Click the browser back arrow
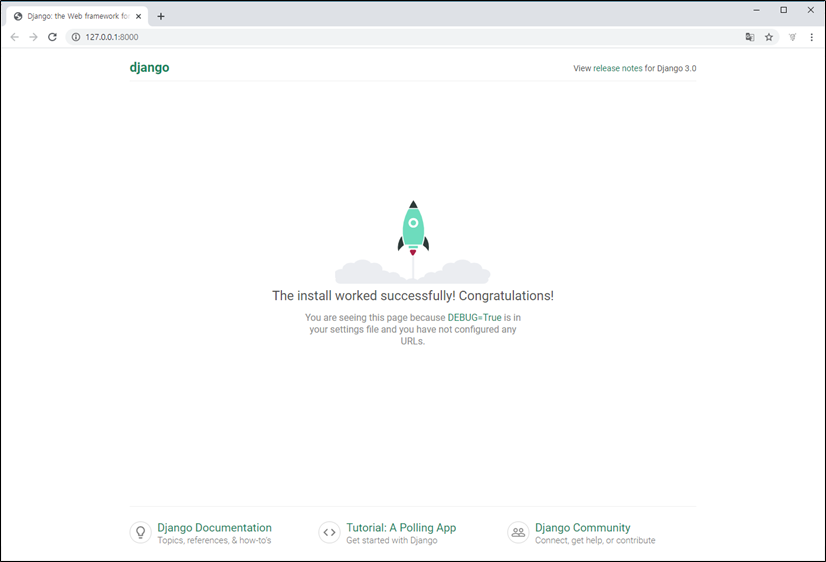 (14, 37)
